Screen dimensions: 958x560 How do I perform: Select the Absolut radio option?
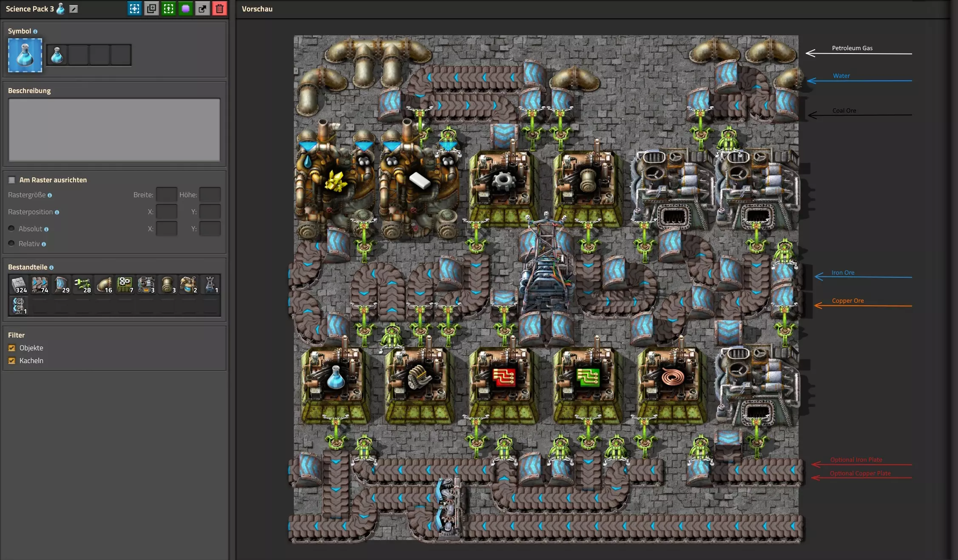pos(11,229)
